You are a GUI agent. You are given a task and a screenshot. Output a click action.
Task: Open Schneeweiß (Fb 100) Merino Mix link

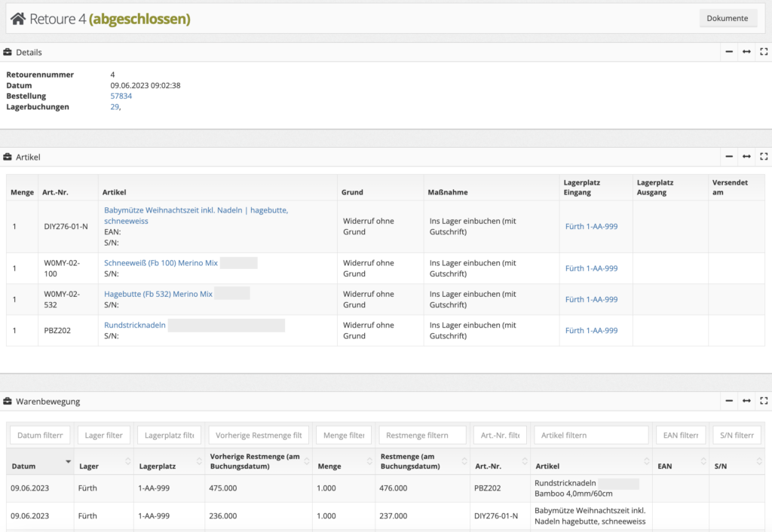(x=161, y=263)
